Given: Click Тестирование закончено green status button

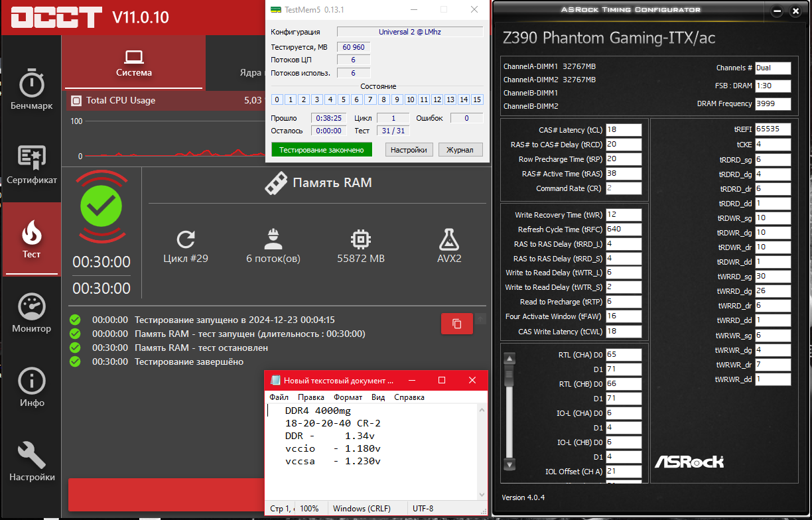Looking at the screenshot, I should click(x=322, y=150).
